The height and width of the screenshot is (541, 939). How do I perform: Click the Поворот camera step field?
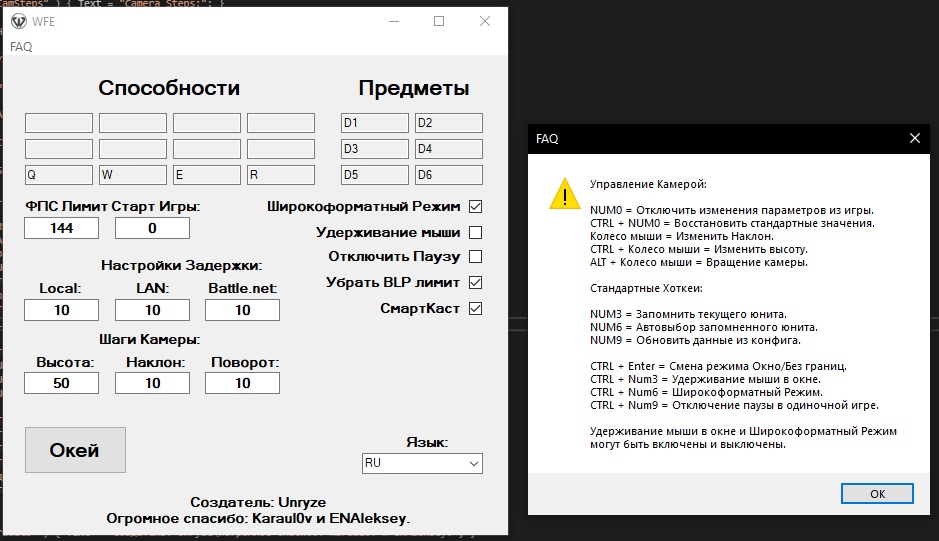click(x=243, y=383)
